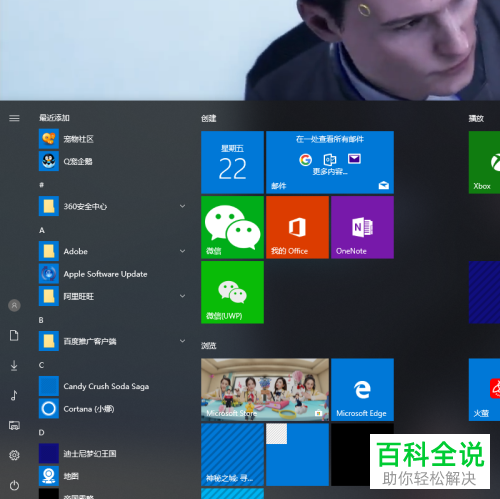500x499 pixels.
Task: Click the letter B section header
Action: coord(41,320)
